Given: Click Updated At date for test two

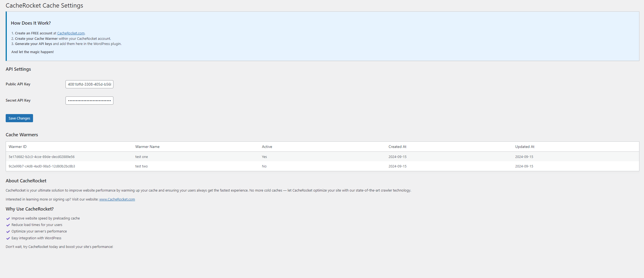Looking at the screenshot, I should pyautogui.click(x=524, y=166).
